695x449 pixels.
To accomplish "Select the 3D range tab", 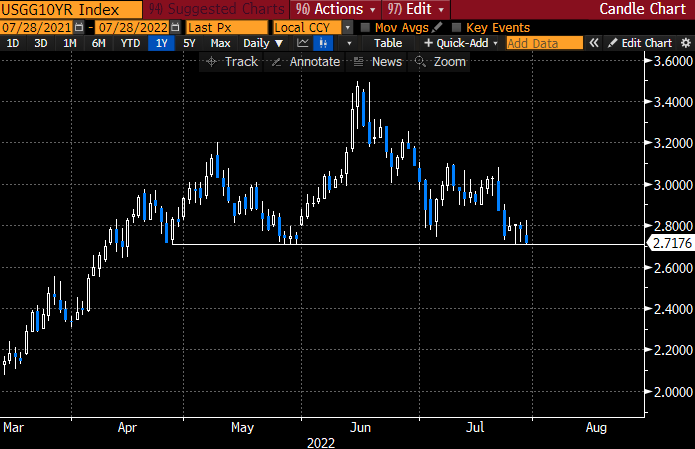I will pos(41,43).
